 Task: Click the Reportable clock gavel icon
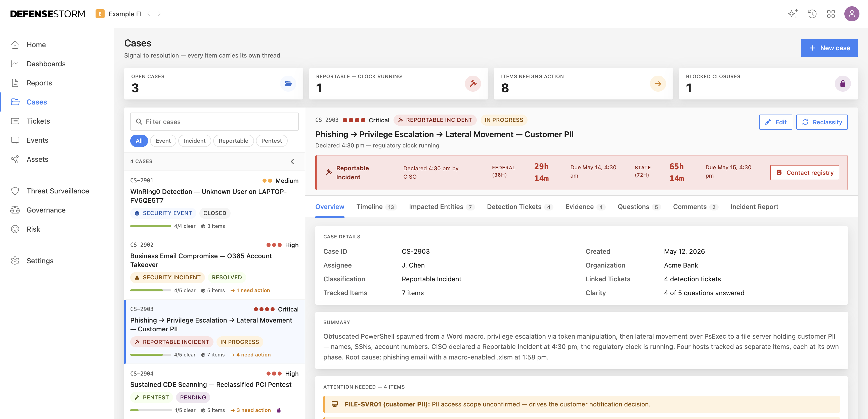pos(473,83)
